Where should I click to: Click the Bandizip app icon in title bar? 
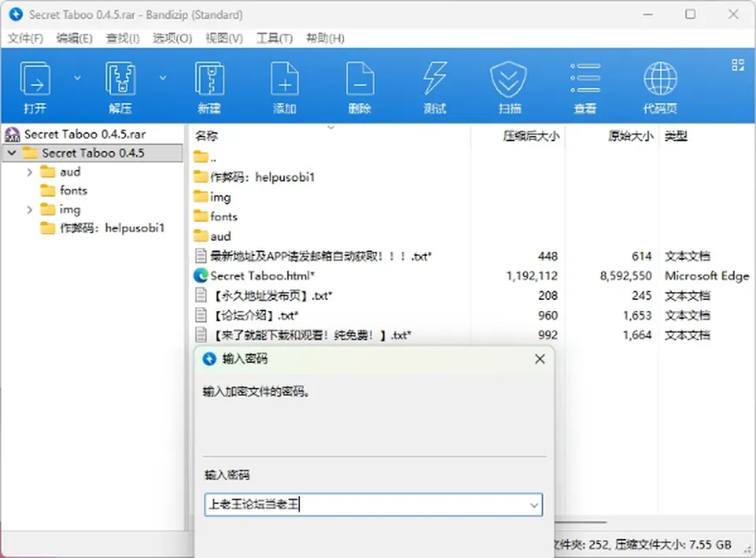tap(16, 14)
